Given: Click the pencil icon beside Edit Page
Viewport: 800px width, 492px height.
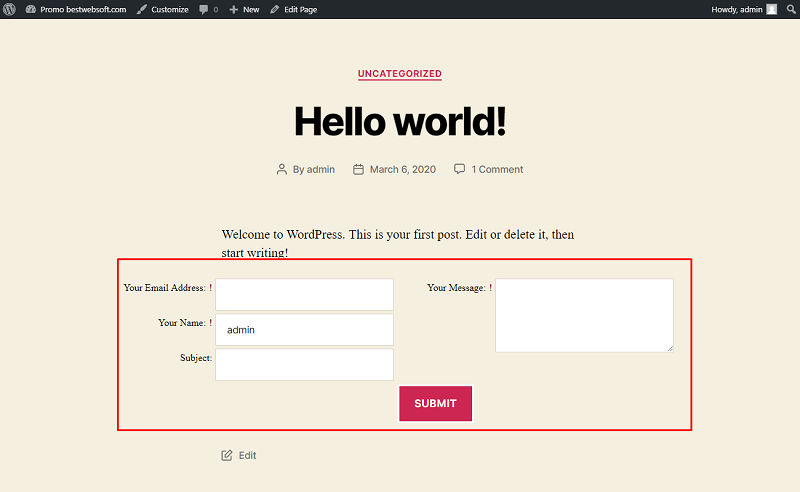Looking at the screenshot, I should [x=274, y=9].
